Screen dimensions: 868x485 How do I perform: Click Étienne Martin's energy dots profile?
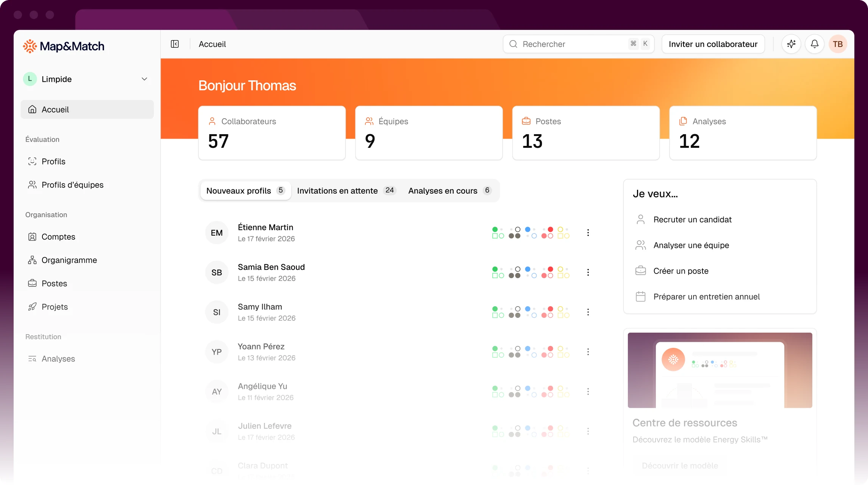point(531,233)
